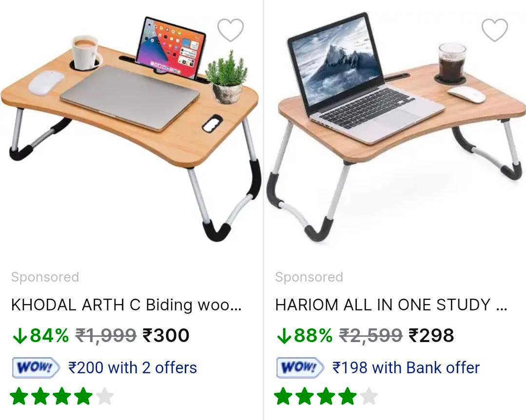
Task: Click Sponsored label above KHODAL ARTH listing
Action: (x=45, y=277)
